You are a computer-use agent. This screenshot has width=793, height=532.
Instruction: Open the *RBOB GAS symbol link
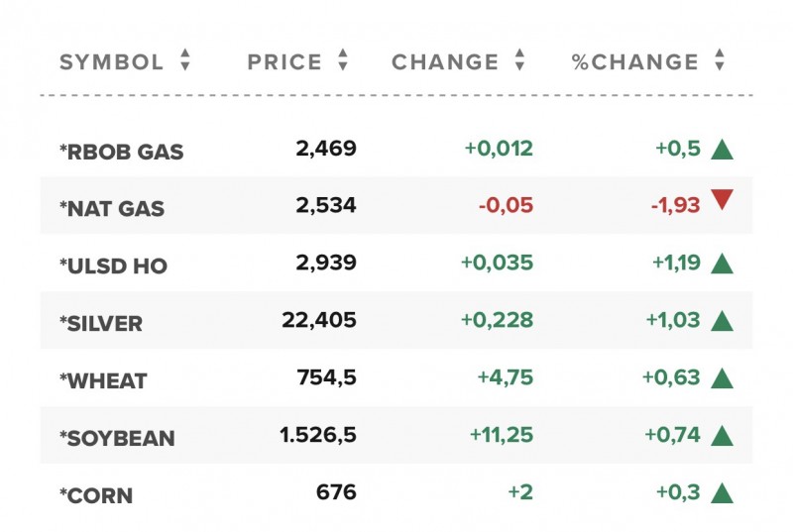pyautogui.click(x=121, y=152)
